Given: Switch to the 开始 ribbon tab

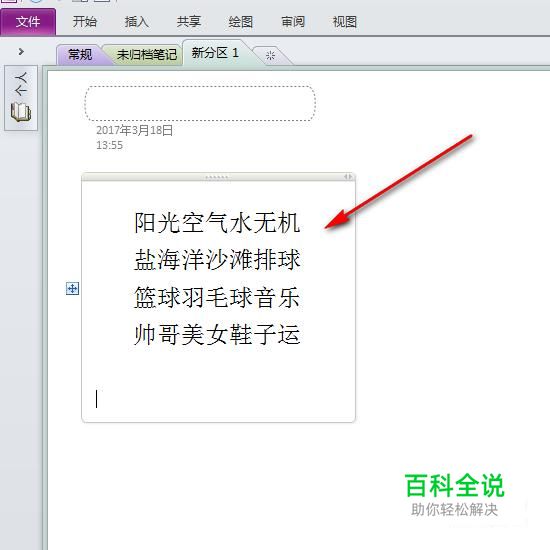Looking at the screenshot, I should [x=85, y=22].
